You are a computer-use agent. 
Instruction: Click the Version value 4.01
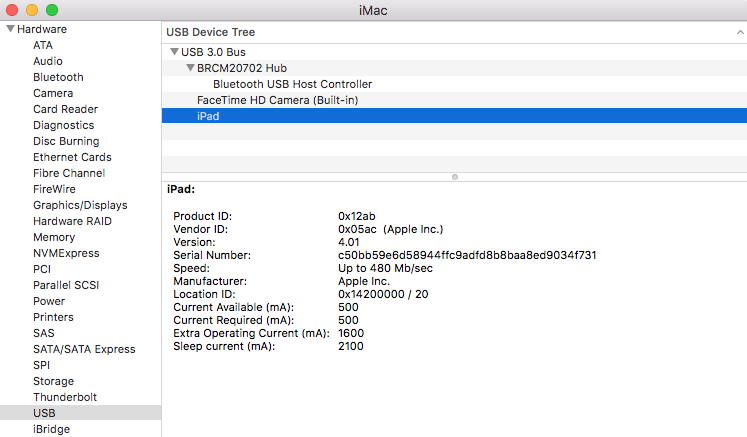coord(349,242)
